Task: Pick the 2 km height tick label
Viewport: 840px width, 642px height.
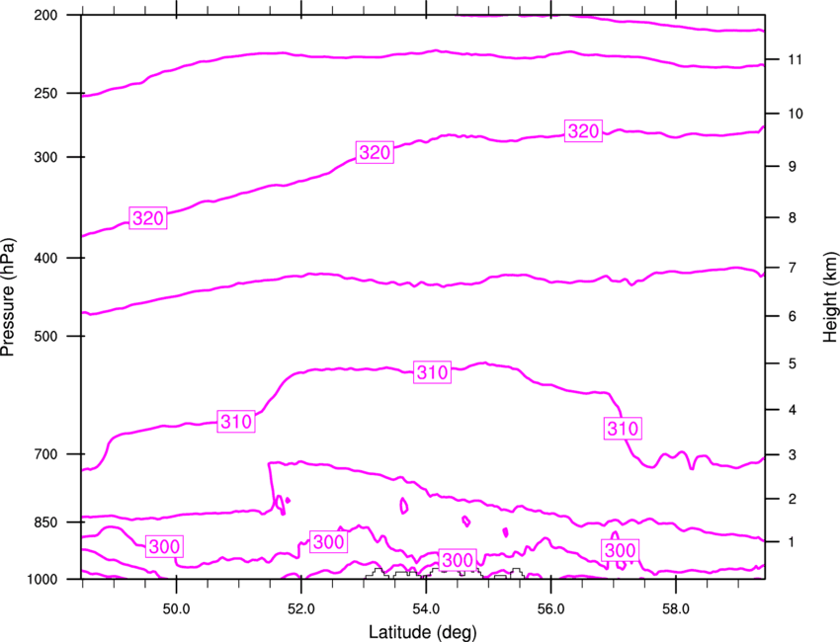Action: tap(793, 499)
